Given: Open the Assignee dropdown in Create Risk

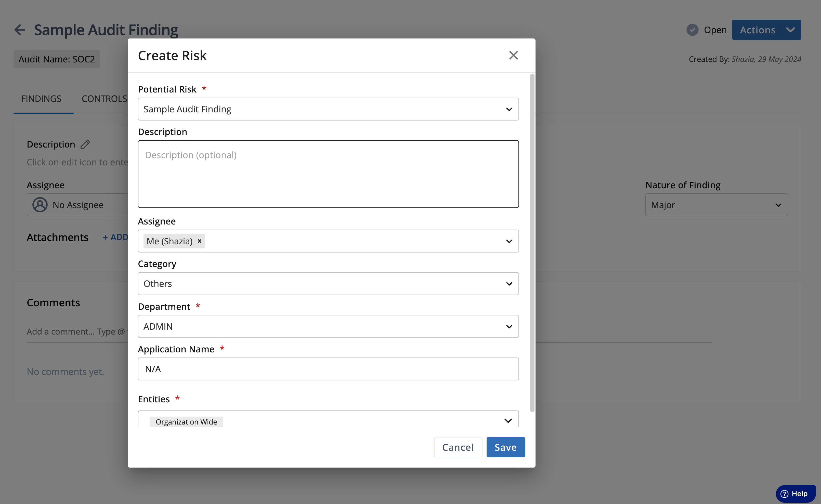Looking at the screenshot, I should 328,241.
